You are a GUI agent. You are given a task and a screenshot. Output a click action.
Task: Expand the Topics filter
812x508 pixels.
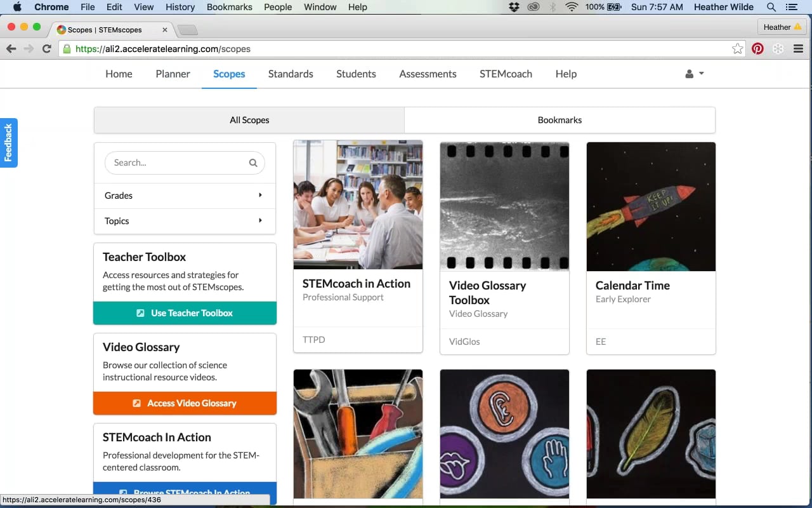coord(185,221)
